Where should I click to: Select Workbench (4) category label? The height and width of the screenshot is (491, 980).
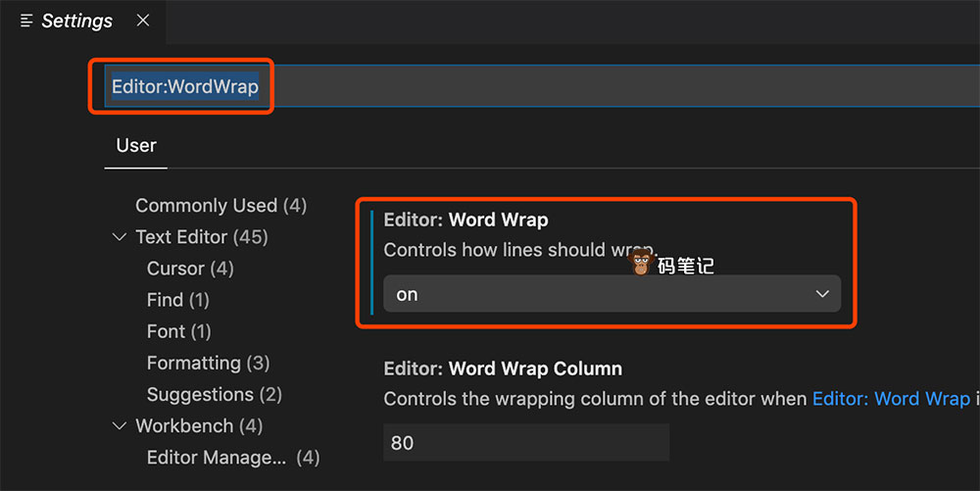pyautogui.click(x=198, y=426)
